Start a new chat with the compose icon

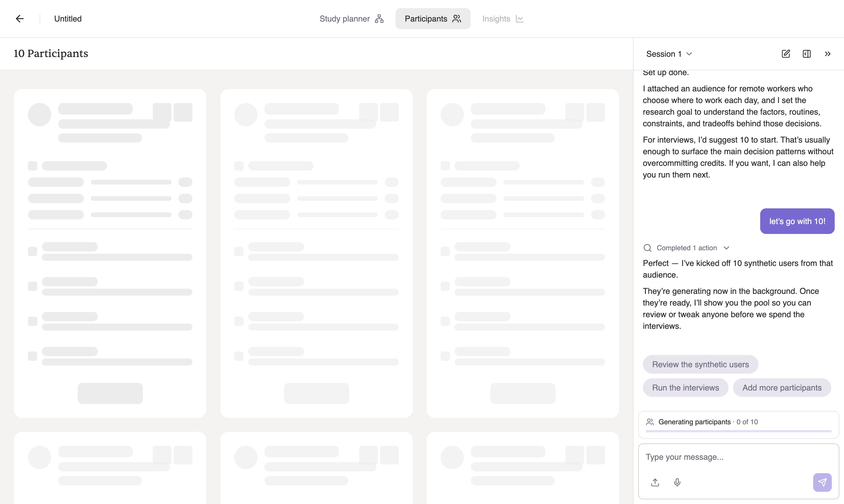point(786,54)
